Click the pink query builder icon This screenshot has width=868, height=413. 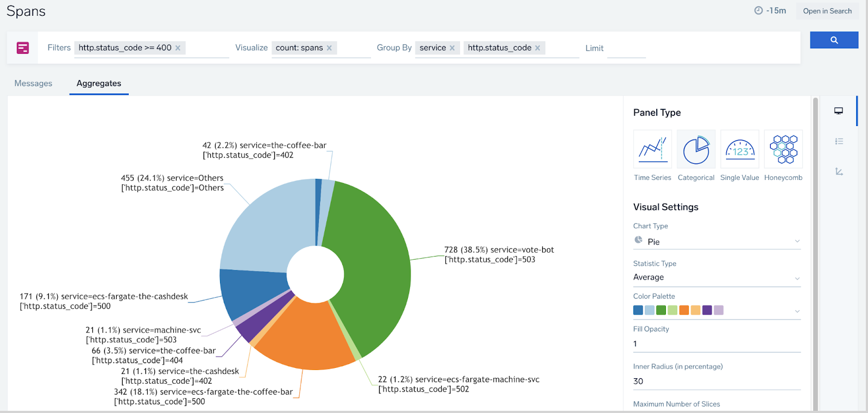tap(23, 48)
